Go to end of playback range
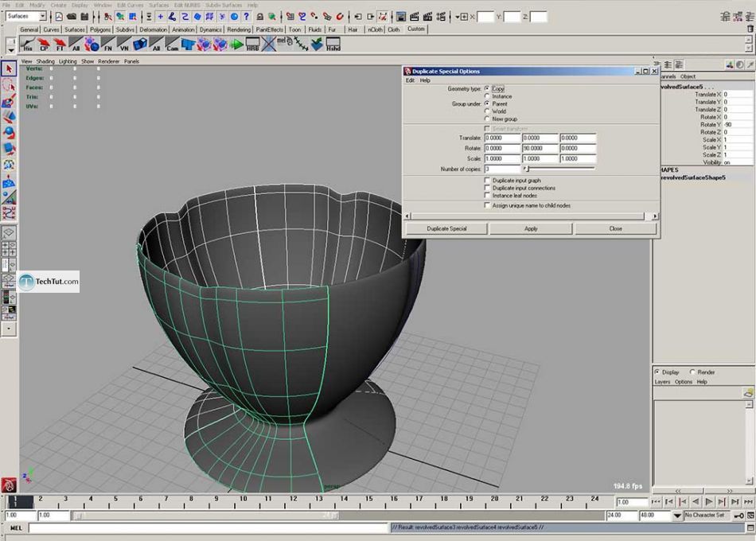756x541 pixels. (x=748, y=502)
